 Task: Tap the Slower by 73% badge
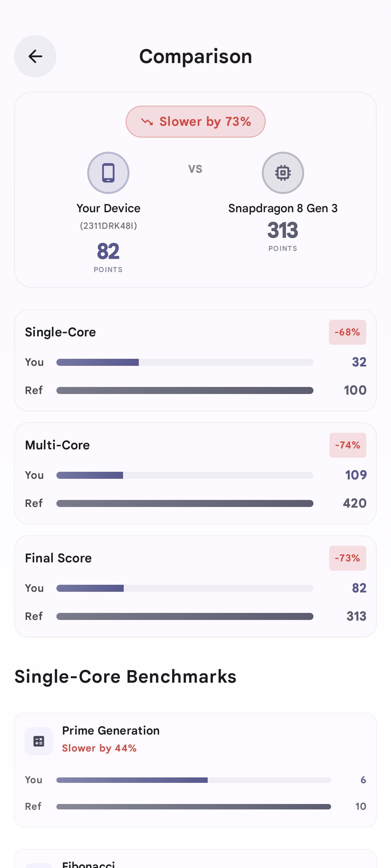[x=196, y=122]
